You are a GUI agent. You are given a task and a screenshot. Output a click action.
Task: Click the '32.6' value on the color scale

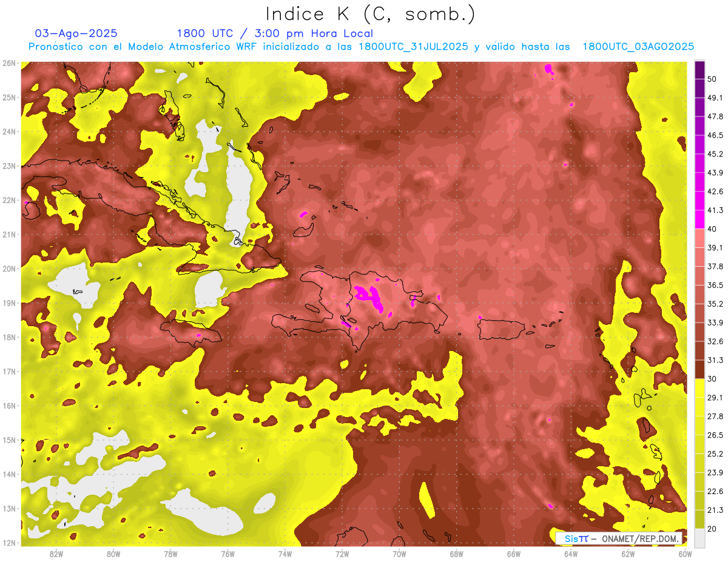coord(715,341)
